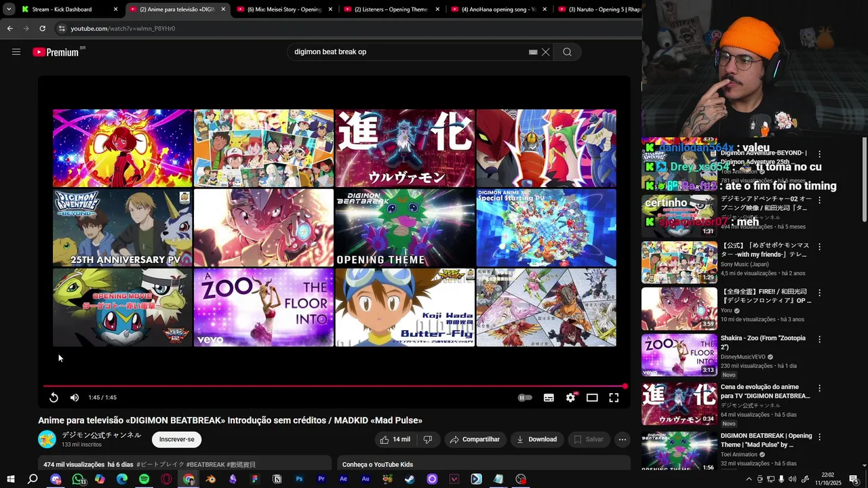Viewport: 868px width, 488px height.
Task: Open more actions ellipsis under video
Action: coord(622,439)
